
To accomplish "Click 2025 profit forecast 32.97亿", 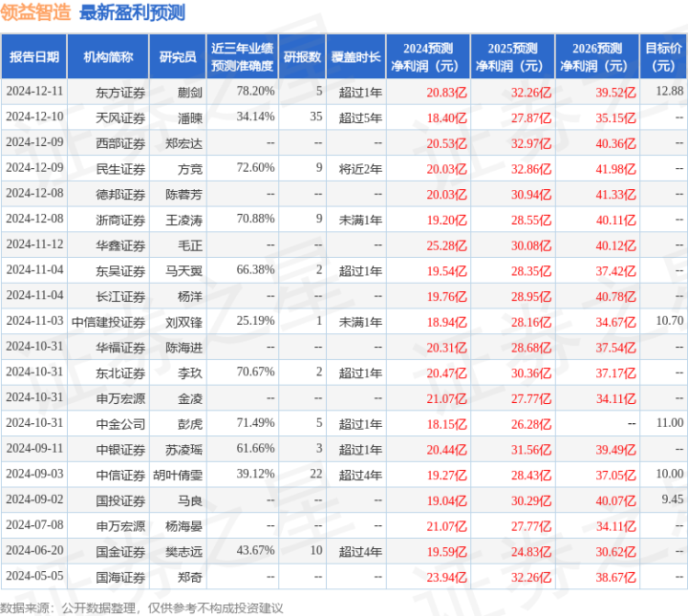I will (x=531, y=143).
